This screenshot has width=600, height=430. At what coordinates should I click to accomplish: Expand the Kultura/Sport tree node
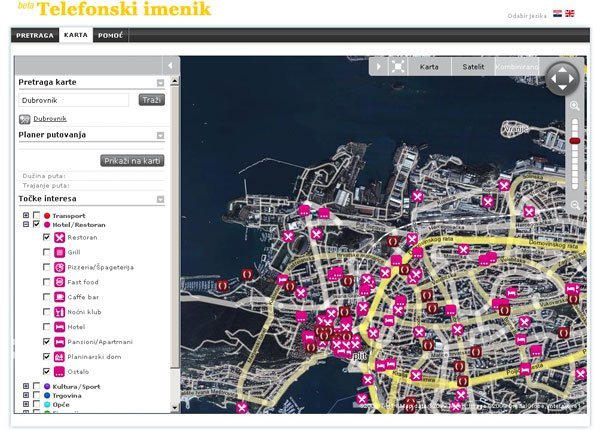26,386
